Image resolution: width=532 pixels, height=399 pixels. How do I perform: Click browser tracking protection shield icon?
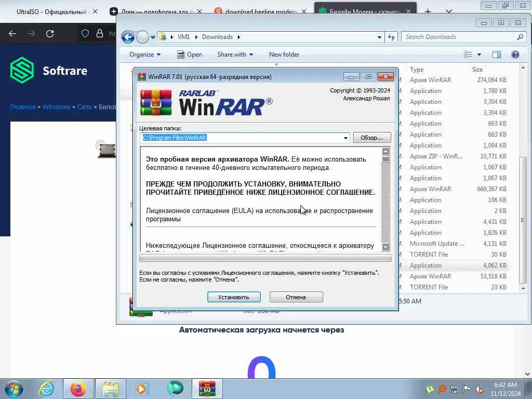(x=85, y=33)
